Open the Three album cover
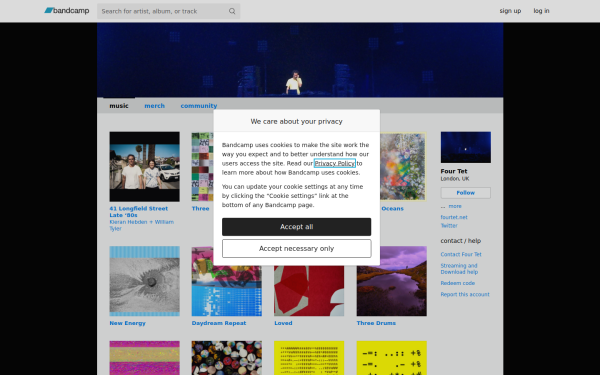600x375 pixels. tap(202, 166)
